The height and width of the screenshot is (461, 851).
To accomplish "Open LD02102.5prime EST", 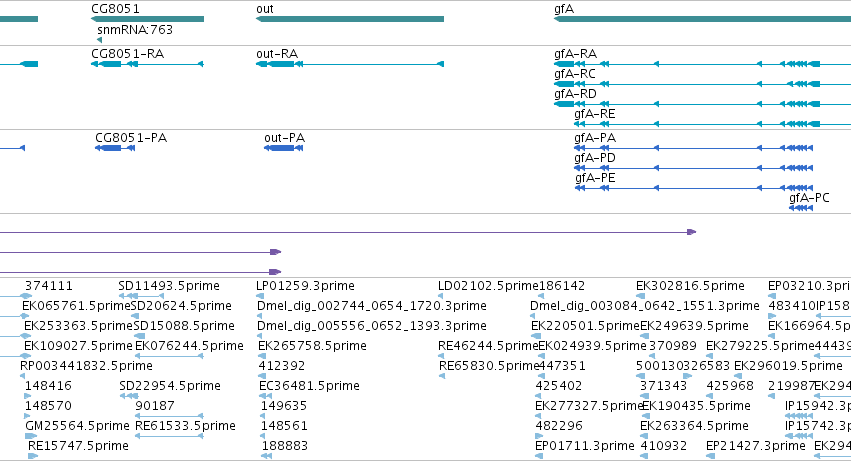I will [x=488, y=286].
